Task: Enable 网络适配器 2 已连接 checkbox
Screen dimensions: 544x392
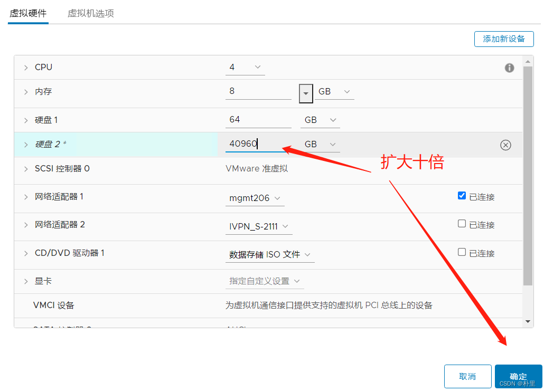Action: click(462, 224)
